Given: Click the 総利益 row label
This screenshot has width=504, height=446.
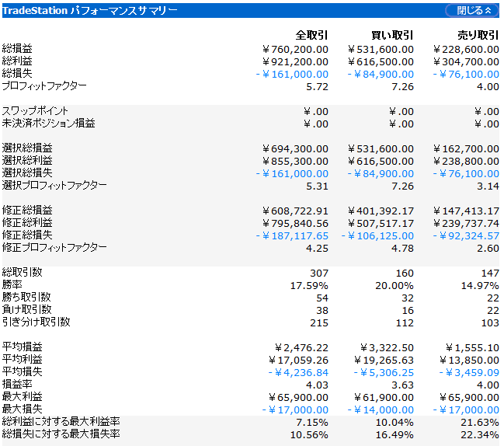Looking at the screenshot, I should point(17,61).
